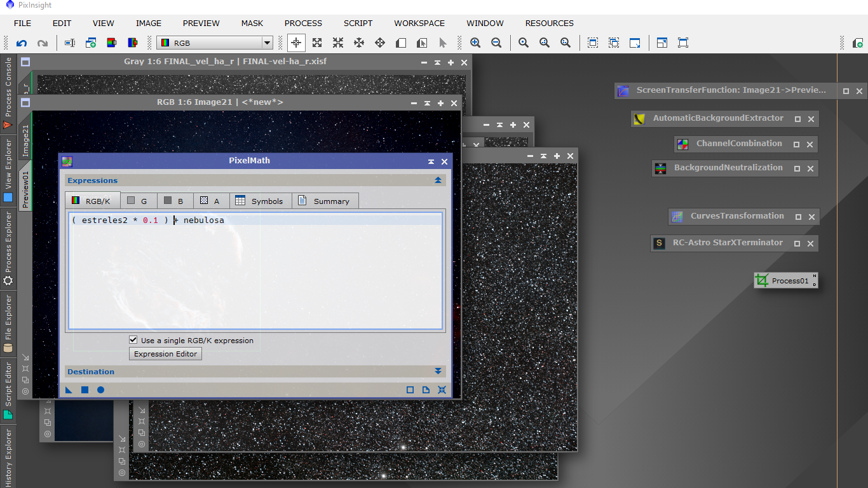Click PixelMath's Apply Global circle icon
The height and width of the screenshot is (488, 868).
point(100,390)
